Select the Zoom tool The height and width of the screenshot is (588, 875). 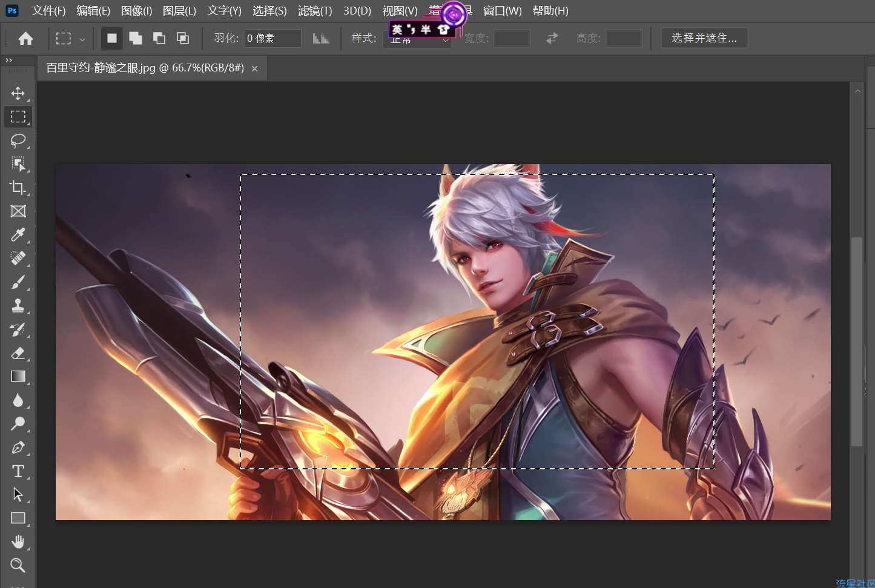click(18, 566)
